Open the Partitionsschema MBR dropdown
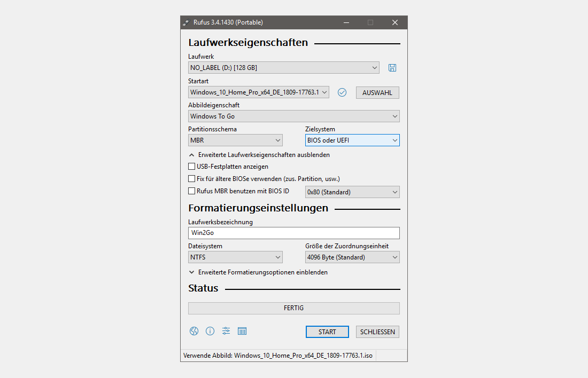588x378 pixels. pyautogui.click(x=236, y=140)
